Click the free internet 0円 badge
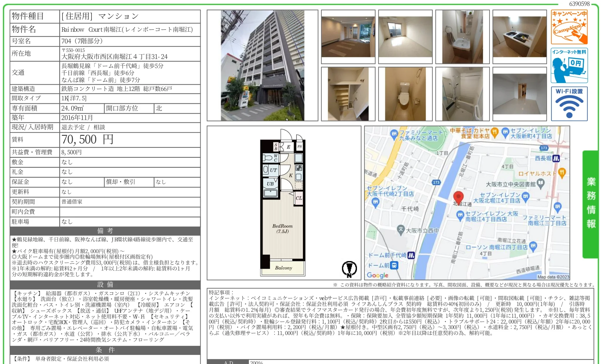The width and height of the screenshot is (603, 364). pos(569,65)
